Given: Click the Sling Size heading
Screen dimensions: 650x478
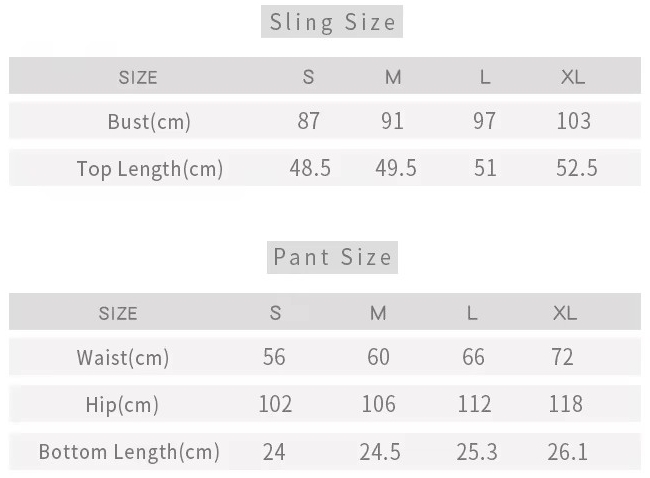Looking at the screenshot, I should pos(332,22).
